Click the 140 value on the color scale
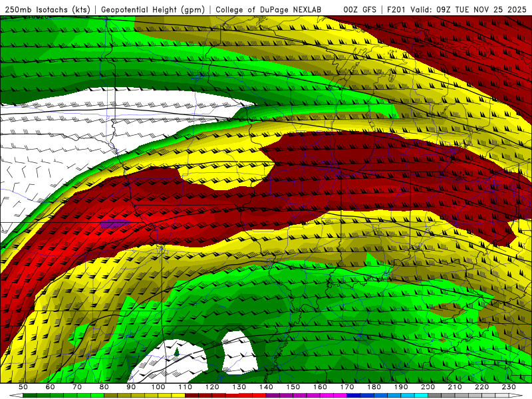Viewport: 532px width, 399px height. click(x=266, y=387)
